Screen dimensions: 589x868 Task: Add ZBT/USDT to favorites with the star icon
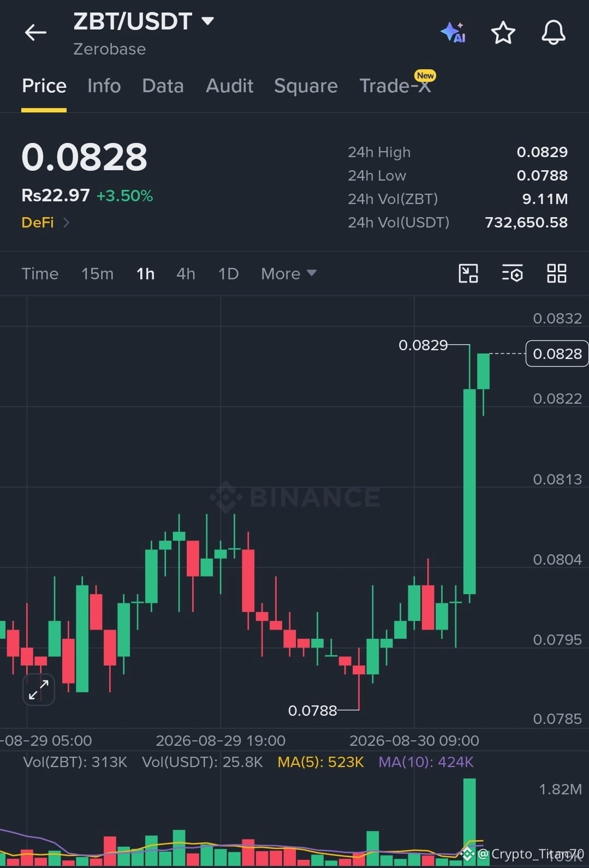[503, 33]
